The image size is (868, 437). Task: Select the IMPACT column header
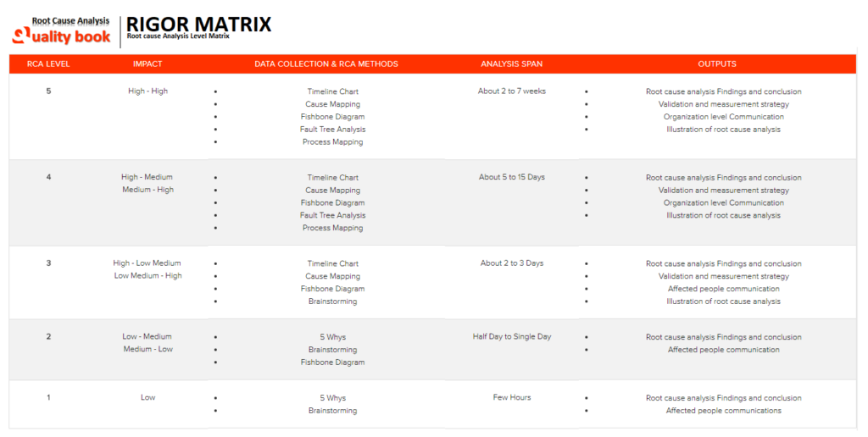click(x=147, y=64)
